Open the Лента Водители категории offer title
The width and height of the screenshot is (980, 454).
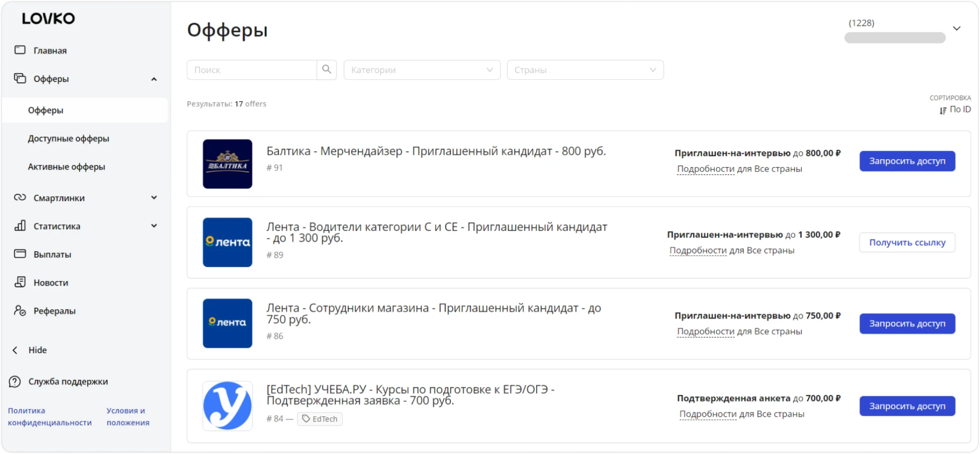436,232
